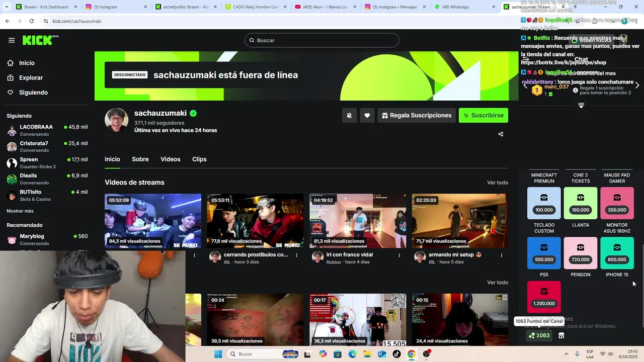Open the armando mi setup thumbnail
Image resolution: width=644 pixels, height=362 pixels.
pyautogui.click(x=460, y=221)
